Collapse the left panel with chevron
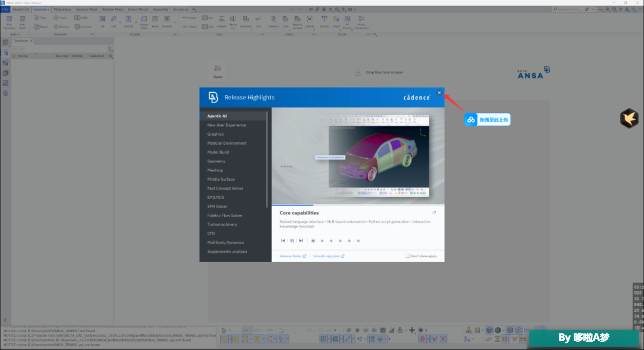 (x=5, y=320)
